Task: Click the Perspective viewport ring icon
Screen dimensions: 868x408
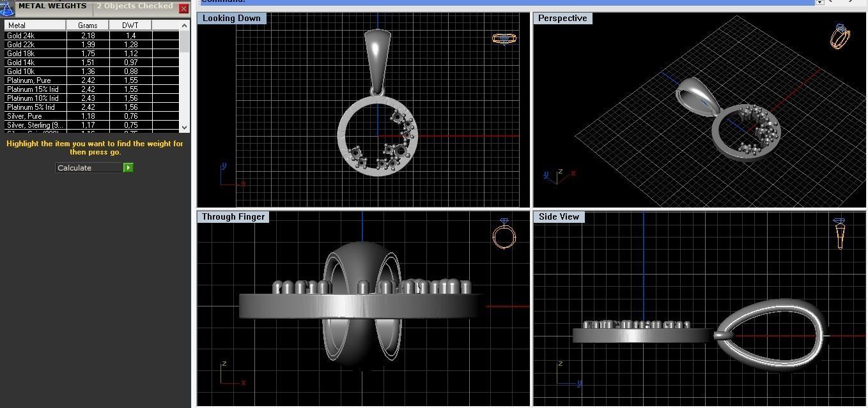Action: pos(840,36)
